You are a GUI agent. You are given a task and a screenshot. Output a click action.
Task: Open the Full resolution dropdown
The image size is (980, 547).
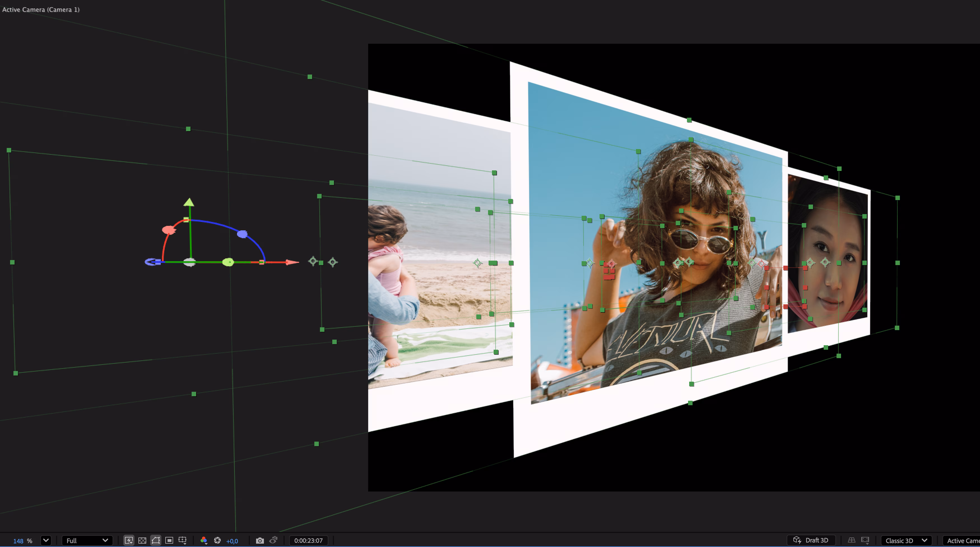click(87, 541)
